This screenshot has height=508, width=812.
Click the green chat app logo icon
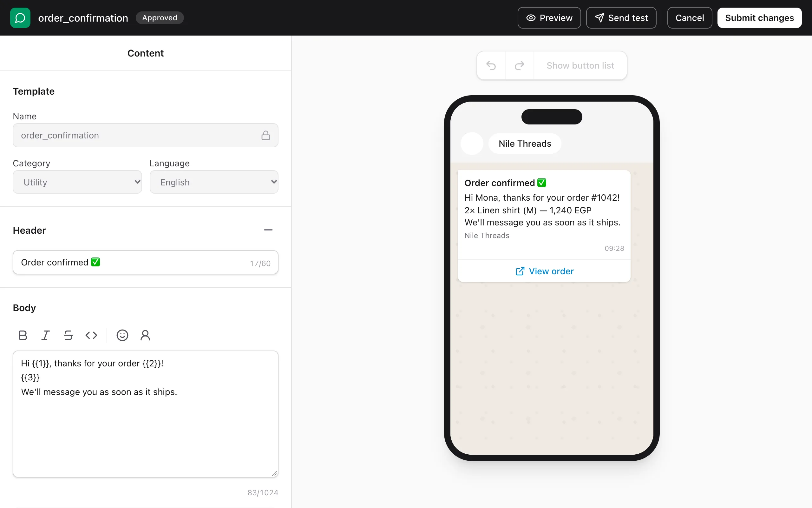click(20, 18)
